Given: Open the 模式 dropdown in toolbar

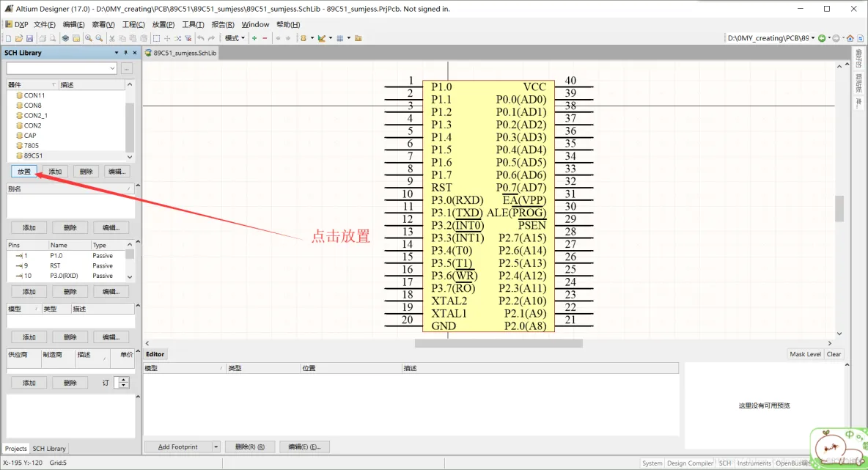Looking at the screenshot, I should (235, 38).
